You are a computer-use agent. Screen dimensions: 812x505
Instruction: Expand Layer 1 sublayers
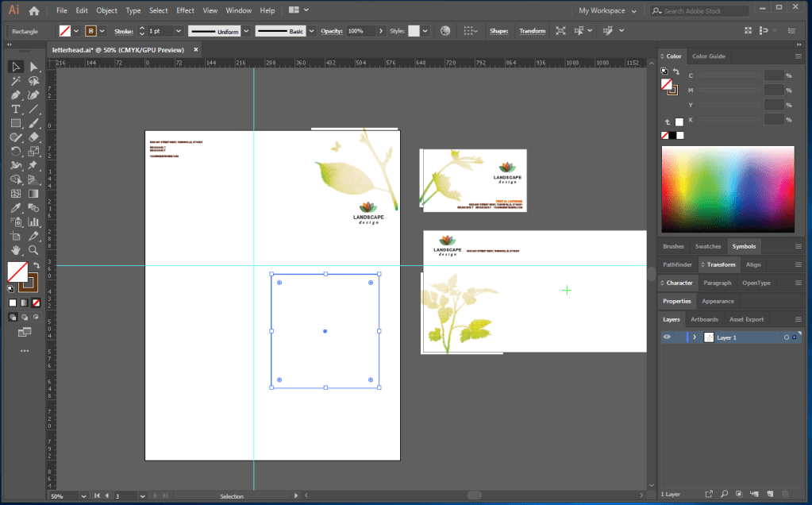pos(695,337)
